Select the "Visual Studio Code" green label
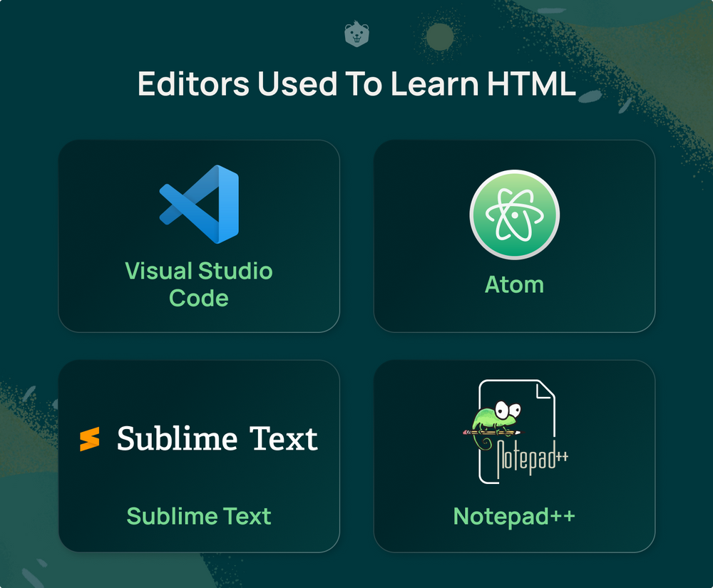This screenshot has width=713, height=588. (199, 284)
